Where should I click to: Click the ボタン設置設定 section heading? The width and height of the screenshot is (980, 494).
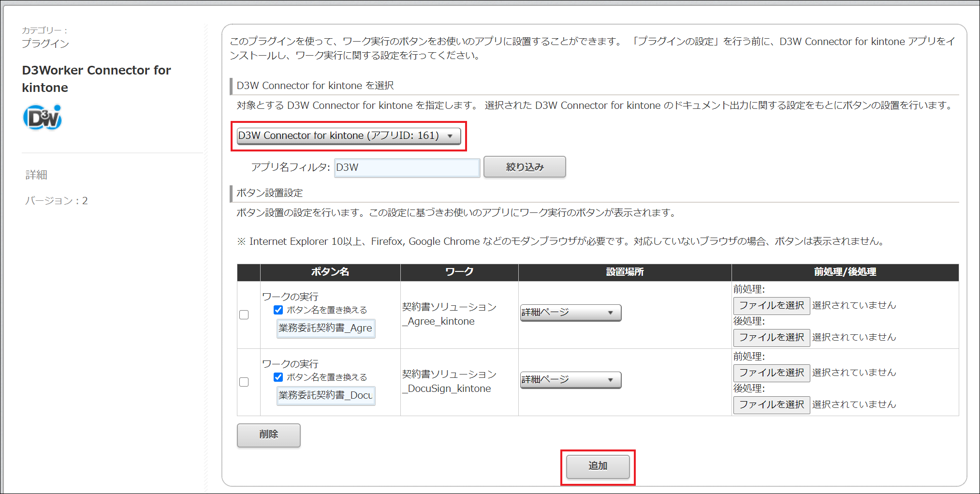click(x=270, y=193)
